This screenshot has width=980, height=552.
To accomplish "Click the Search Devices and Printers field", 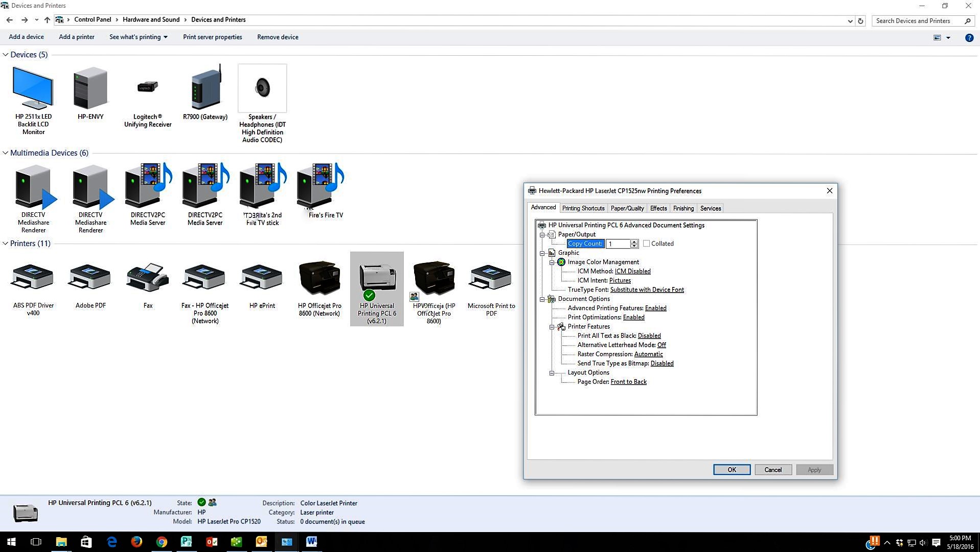I will click(x=918, y=21).
